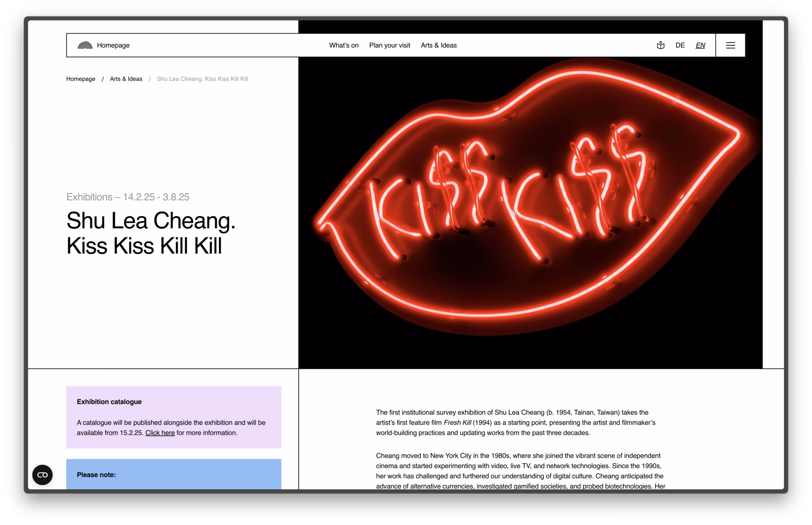
Task: Open the Arts & Ideas menu
Action: click(439, 45)
